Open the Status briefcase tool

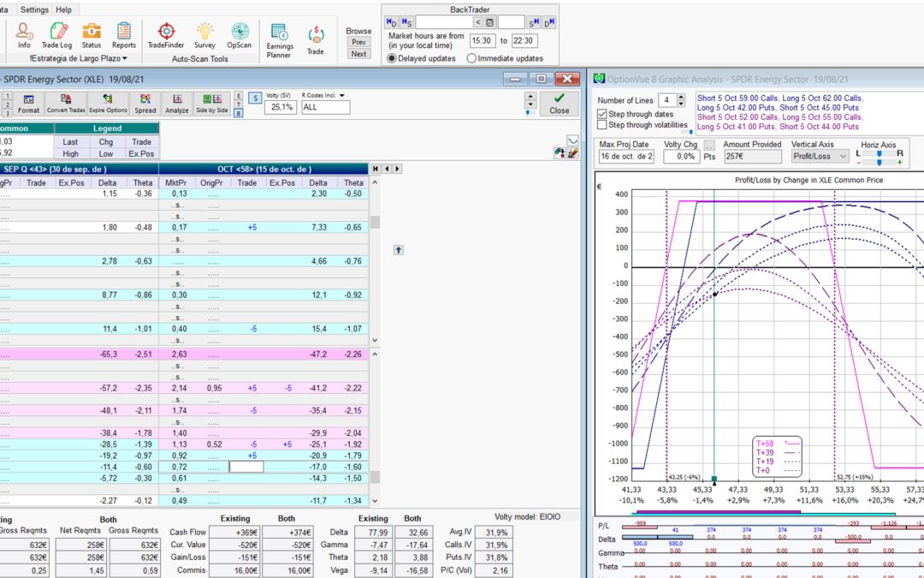point(92,35)
